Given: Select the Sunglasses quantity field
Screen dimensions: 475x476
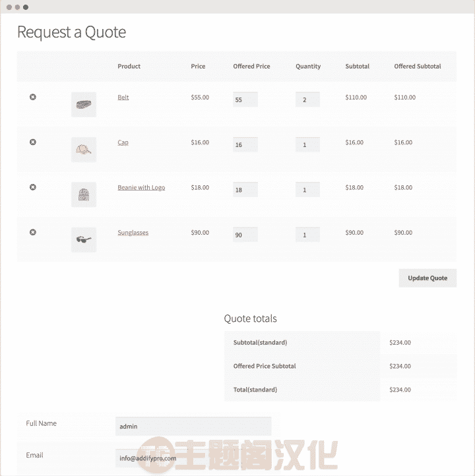Looking at the screenshot, I should (x=307, y=235).
